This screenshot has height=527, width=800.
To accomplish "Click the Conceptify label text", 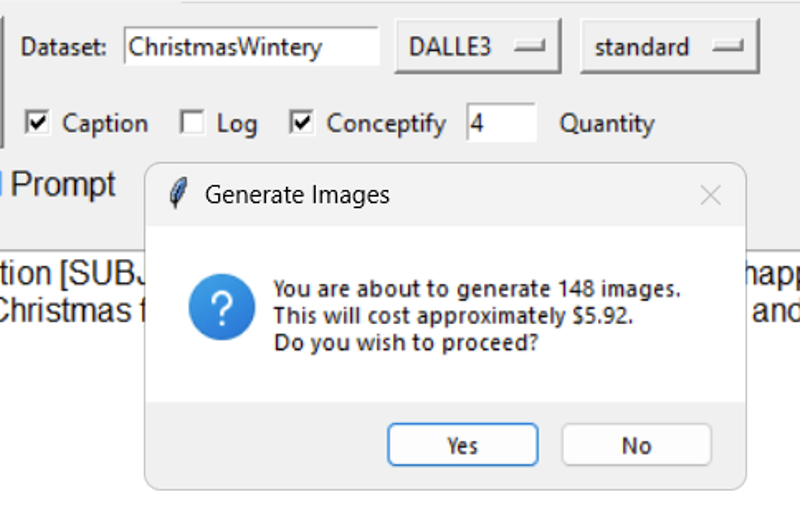I will tap(386, 123).
